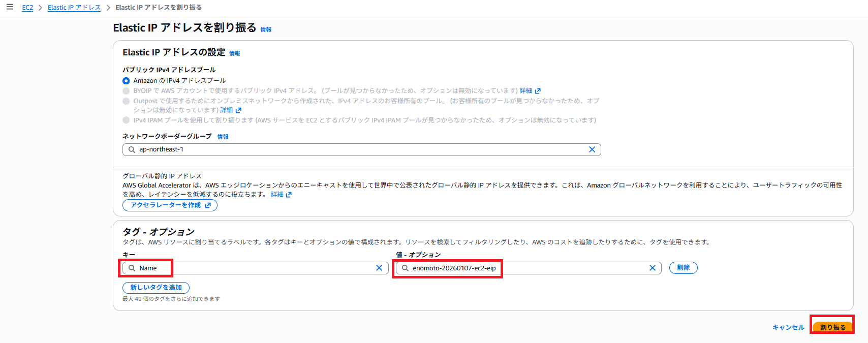Remove the tag with 削除 button

[683, 268]
